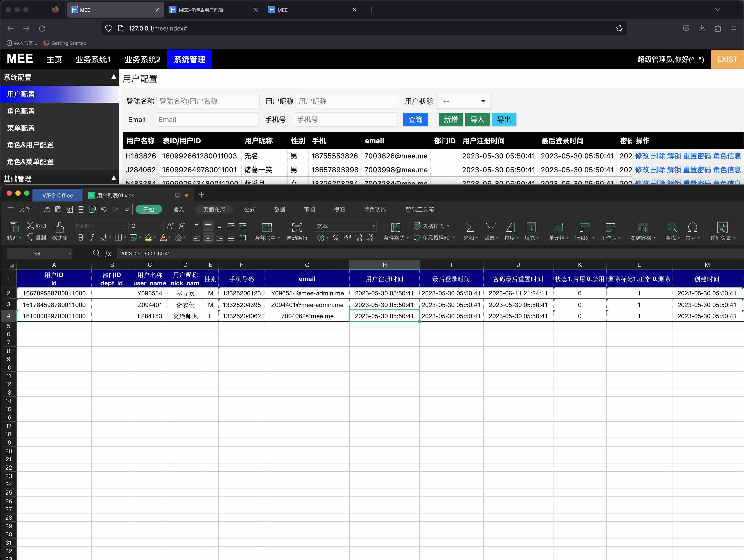The width and height of the screenshot is (744, 560).
Task: Click the Wrap Text icon
Action: coord(297,228)
